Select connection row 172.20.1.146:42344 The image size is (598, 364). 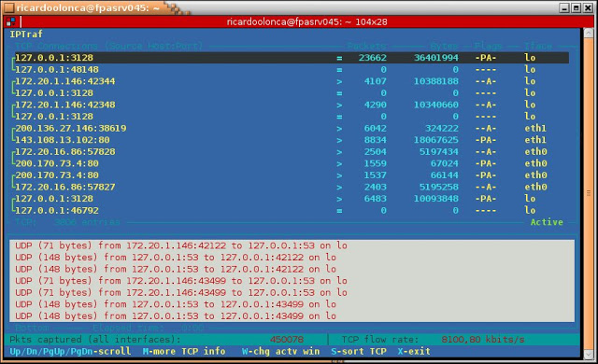[292, 81]
